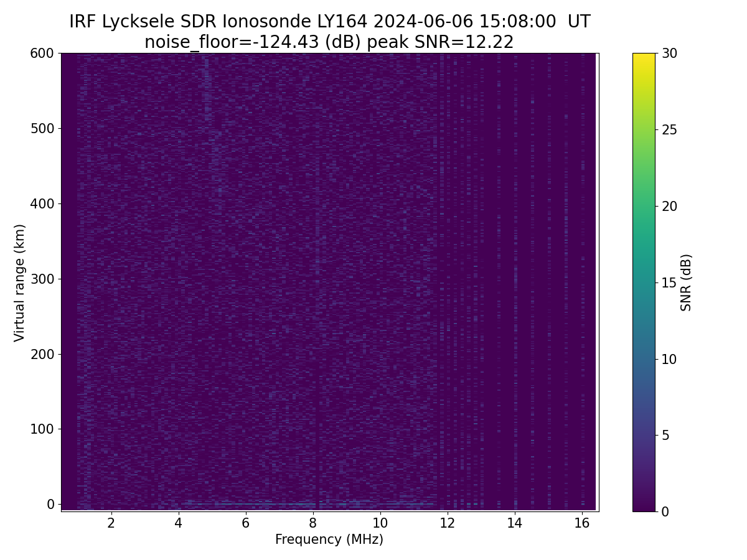Click the vertical stripe at 14 MHz

click(x=515, y=280)
